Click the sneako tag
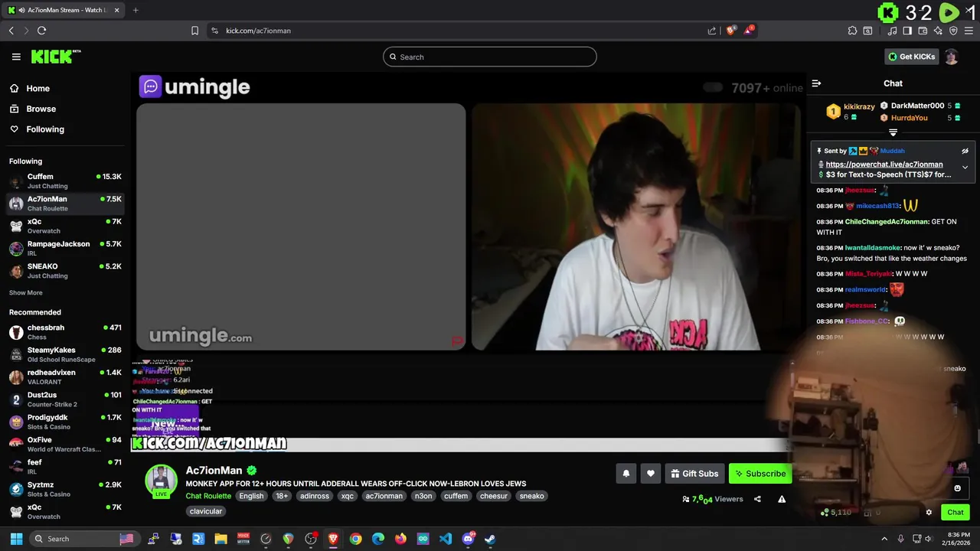This screenshot has width=980, height=551. coord(532,496)
